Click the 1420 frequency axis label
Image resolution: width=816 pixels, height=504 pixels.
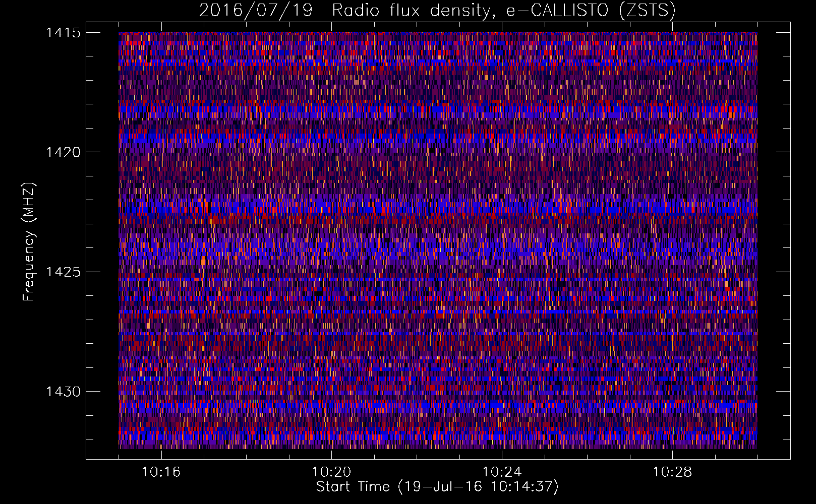point(63,152)
